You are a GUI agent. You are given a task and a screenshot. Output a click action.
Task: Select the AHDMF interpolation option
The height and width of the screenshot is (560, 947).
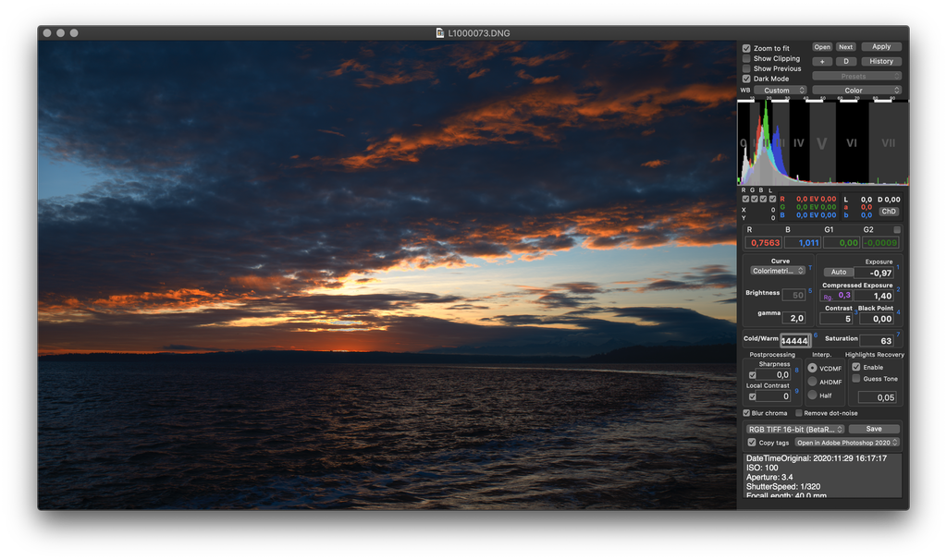point(812,382)
